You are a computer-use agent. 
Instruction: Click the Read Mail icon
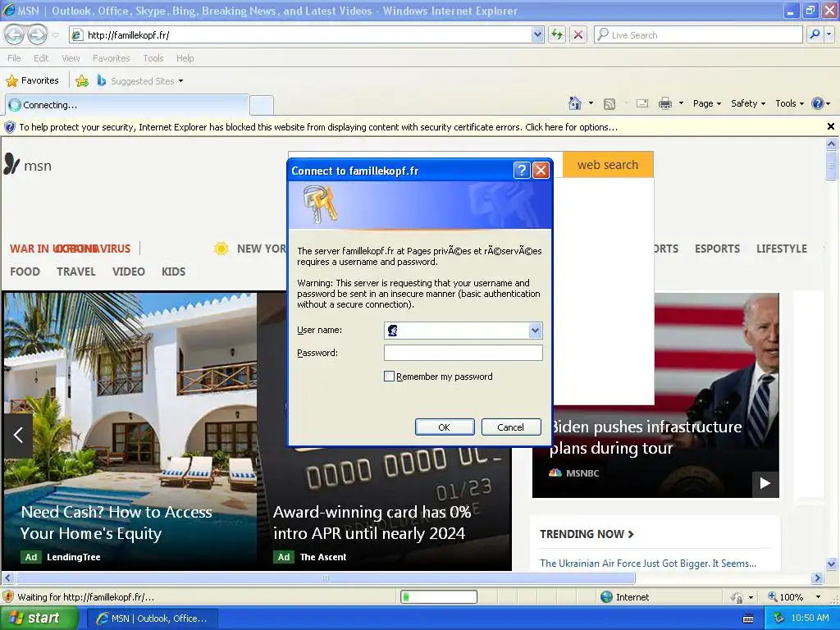pyautogui.click(x=642, y=103)
